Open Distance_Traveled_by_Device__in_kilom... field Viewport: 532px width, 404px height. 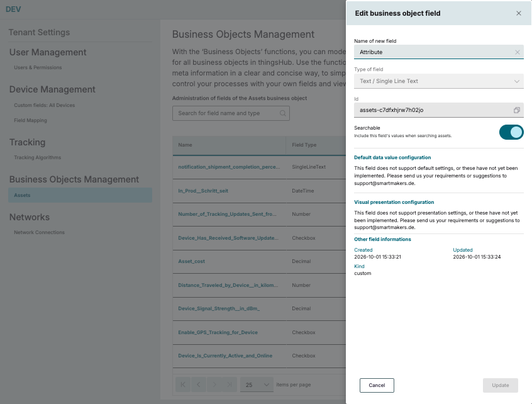click(228, 285)
